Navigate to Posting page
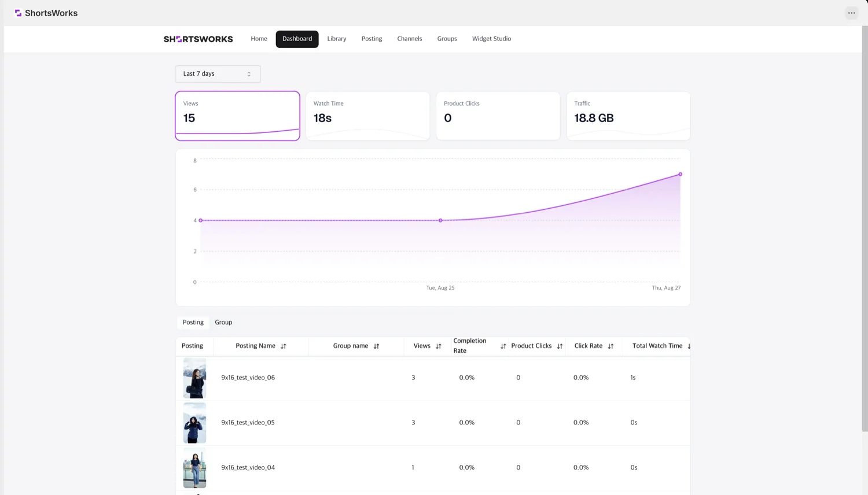Screen dimensions: 868x495 (372, 39)
